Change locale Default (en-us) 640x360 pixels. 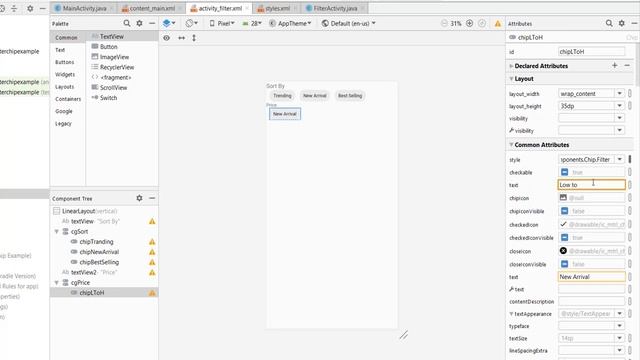click(x=349, y=23)
